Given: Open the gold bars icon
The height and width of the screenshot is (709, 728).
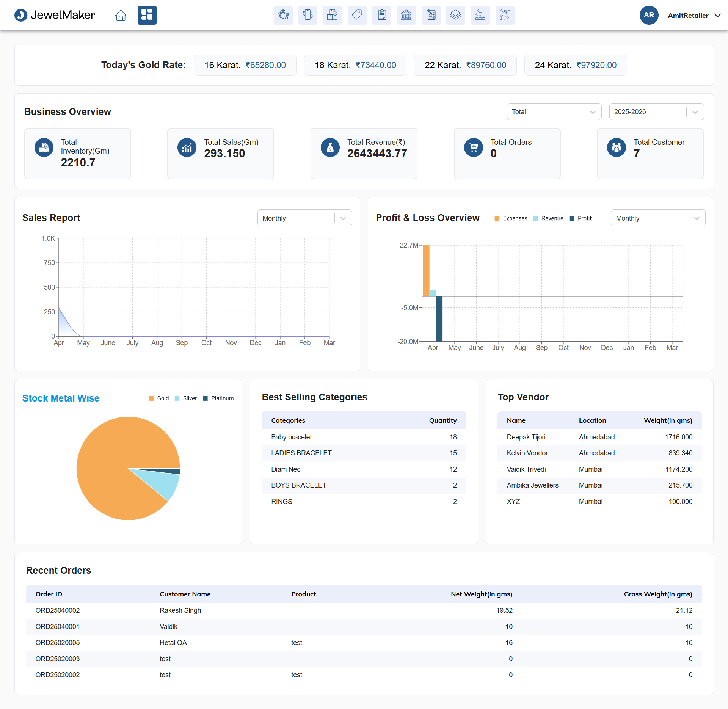Looking at the screenshot, I should (x=480, y=15).
